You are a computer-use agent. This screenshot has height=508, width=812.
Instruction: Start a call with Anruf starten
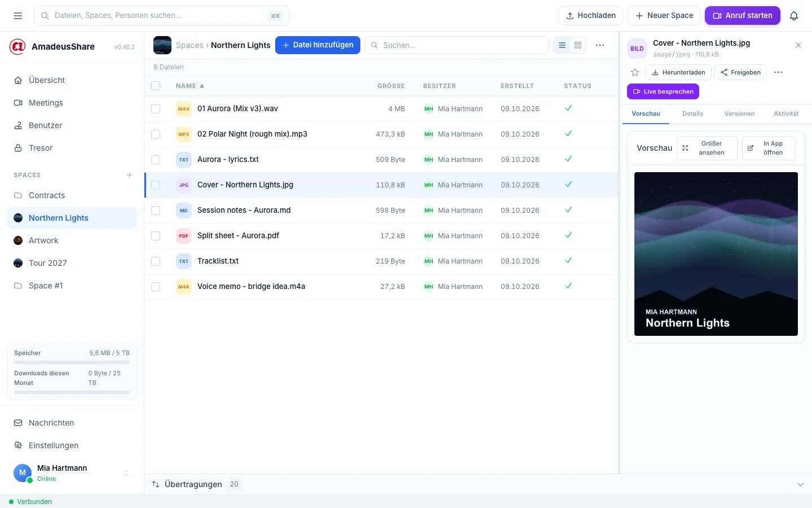(x=743, y=16)
